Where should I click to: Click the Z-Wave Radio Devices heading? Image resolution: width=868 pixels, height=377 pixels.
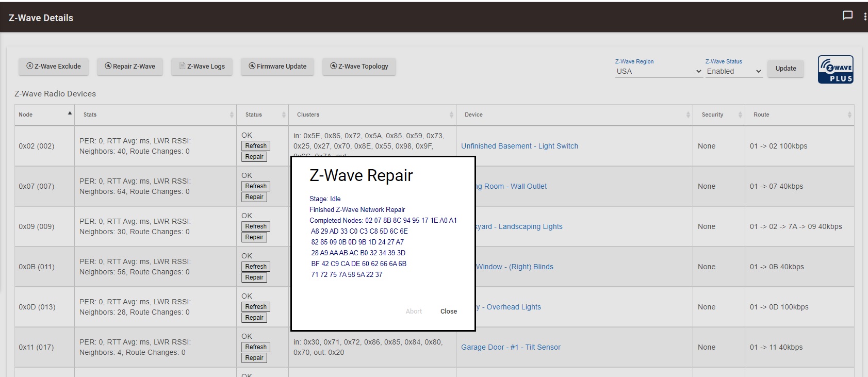click(55, 94)
